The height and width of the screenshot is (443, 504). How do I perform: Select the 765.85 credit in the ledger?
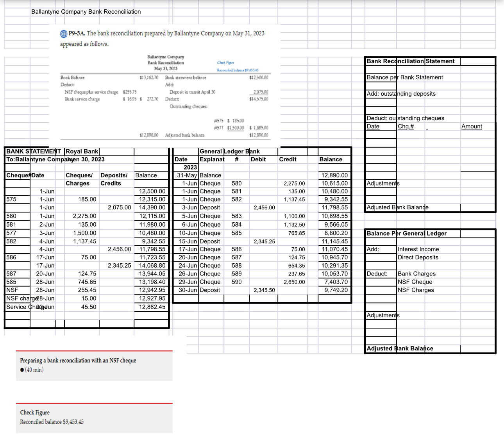(297, 233)
